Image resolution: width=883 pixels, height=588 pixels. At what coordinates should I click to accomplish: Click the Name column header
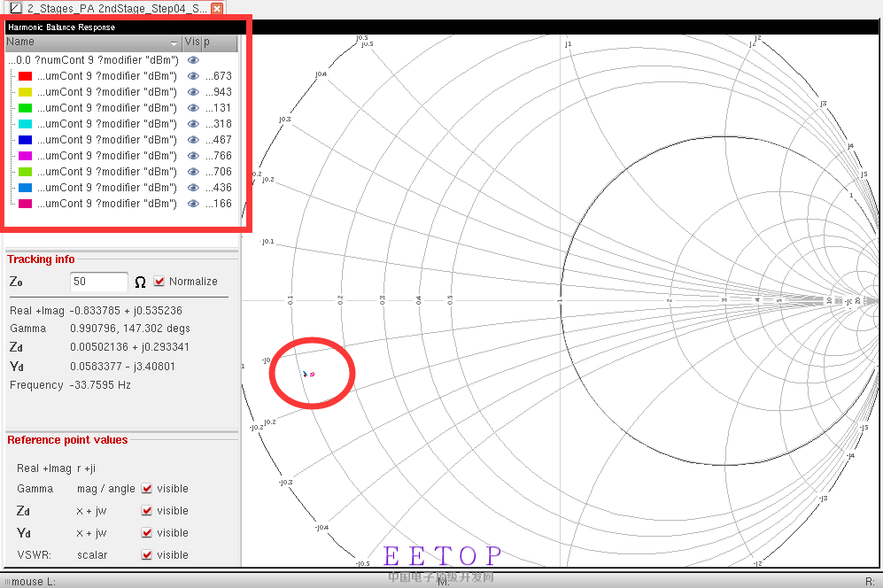[94, 43]
